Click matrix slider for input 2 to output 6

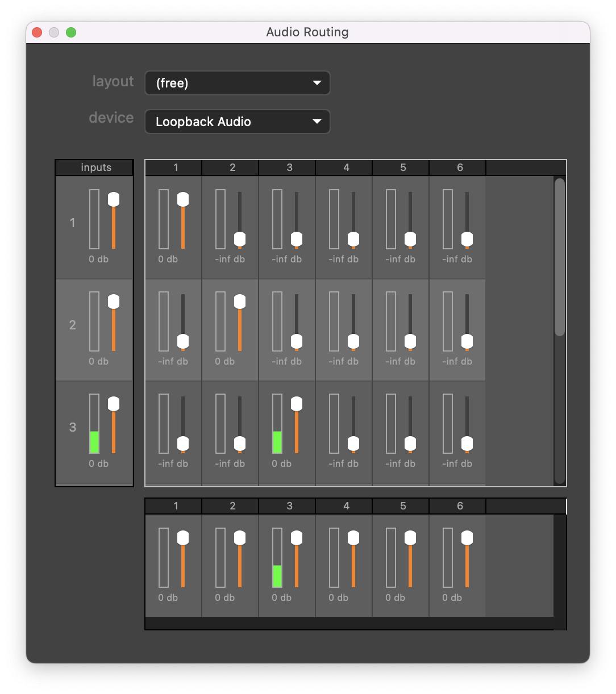click(467, 341)
